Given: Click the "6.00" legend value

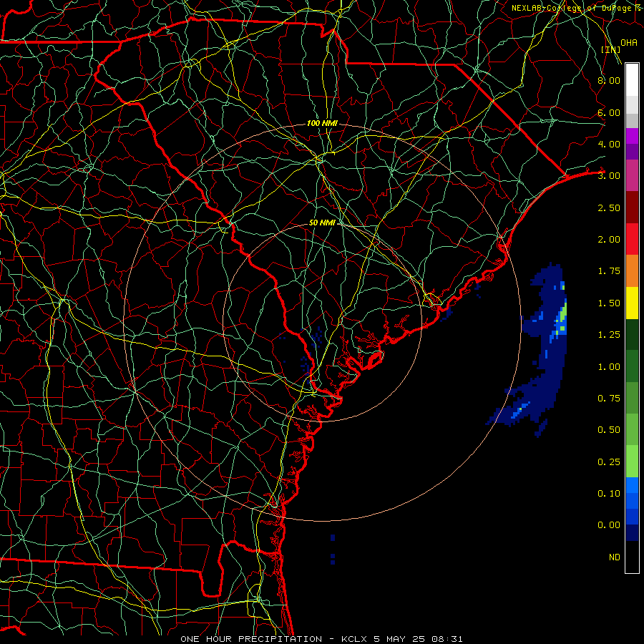Looking at the screenshot, I should 609,112.
